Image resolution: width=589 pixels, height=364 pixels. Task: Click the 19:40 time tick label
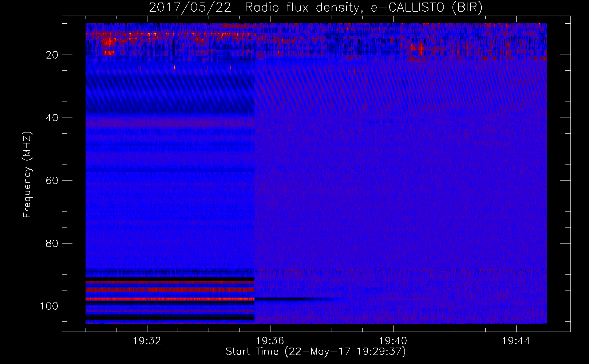(393, 341)
